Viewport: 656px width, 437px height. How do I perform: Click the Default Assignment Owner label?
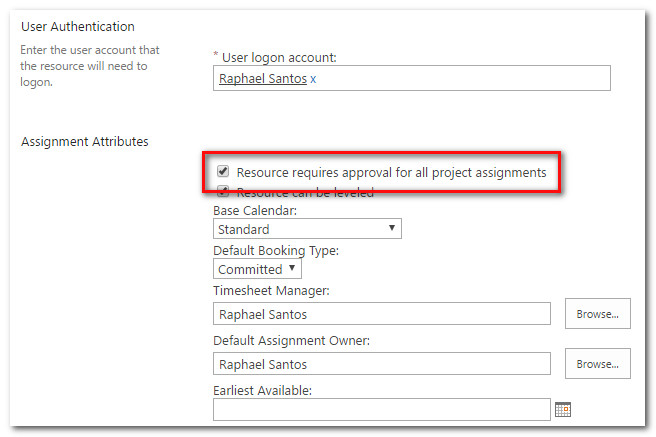pyautogui.click(x=291, y=340)
